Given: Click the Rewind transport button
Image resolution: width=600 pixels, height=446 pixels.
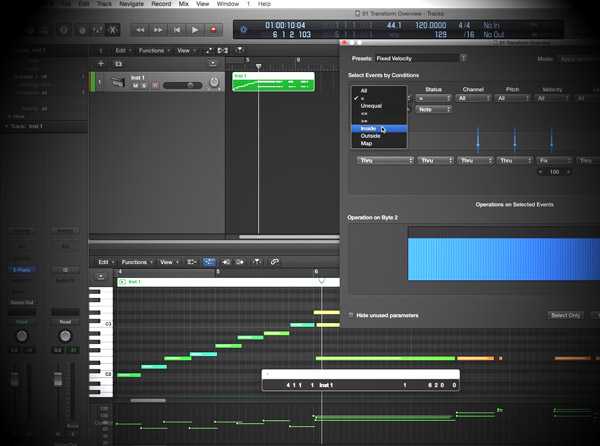Looking at the screenshot, I should 140,29.
